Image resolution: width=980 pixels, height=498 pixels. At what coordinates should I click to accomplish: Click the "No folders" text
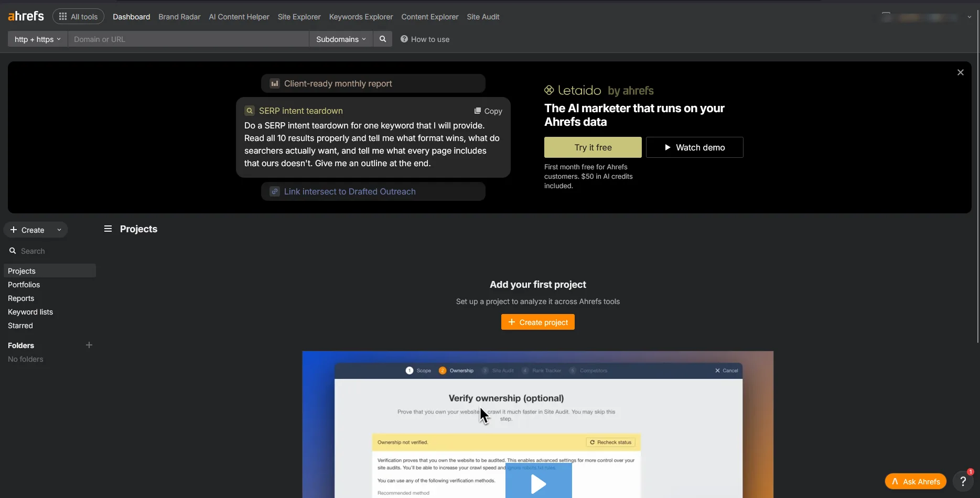(26, 359)
